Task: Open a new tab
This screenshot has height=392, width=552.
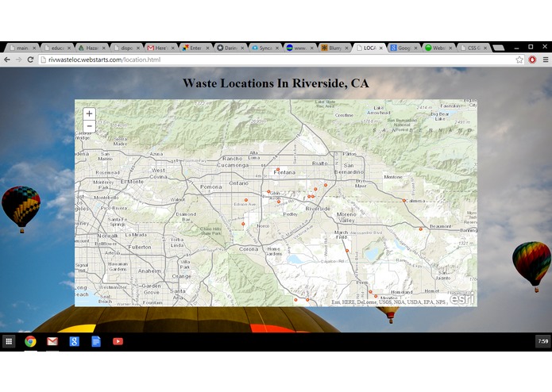Action: click(x=499, y=48)
